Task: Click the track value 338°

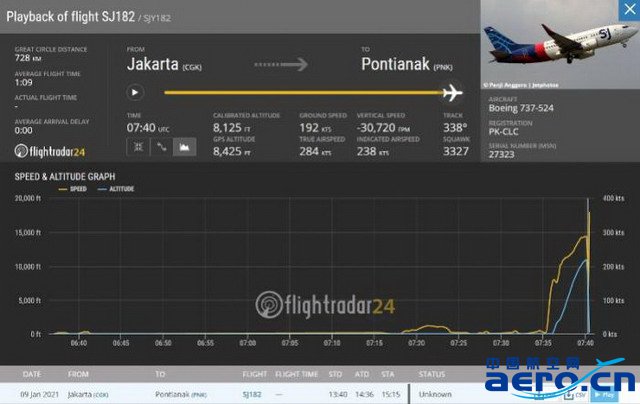Action: point(455,128)
